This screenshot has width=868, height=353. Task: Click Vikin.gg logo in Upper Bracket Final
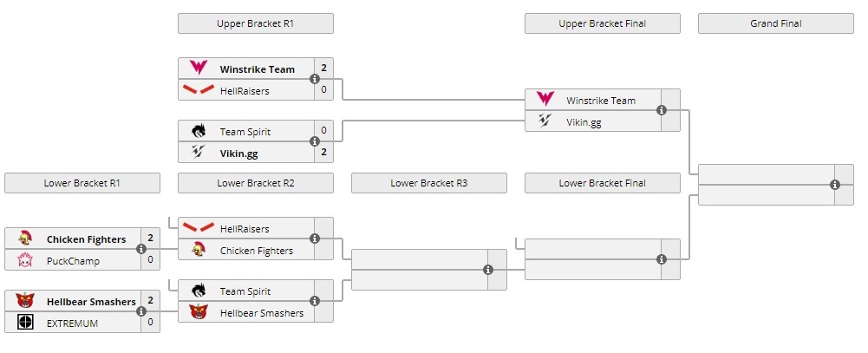[545, 121]
